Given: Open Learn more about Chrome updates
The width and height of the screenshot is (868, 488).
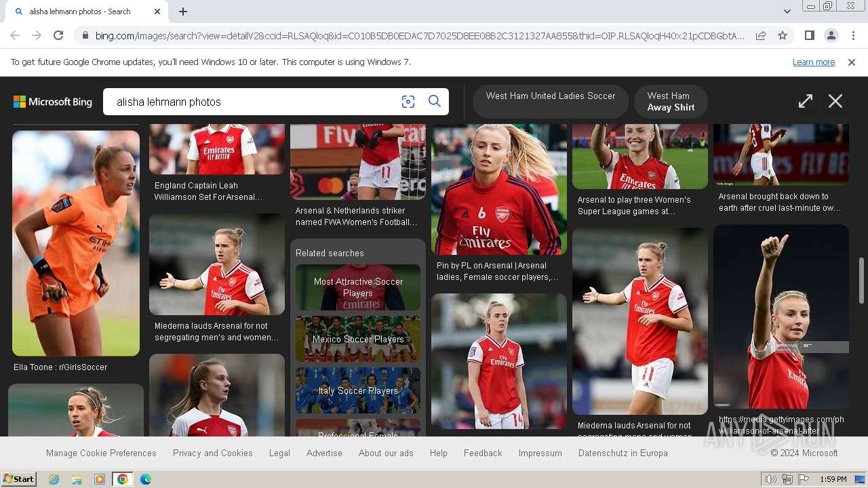Looking at the screenshot, I should point(814,62).
